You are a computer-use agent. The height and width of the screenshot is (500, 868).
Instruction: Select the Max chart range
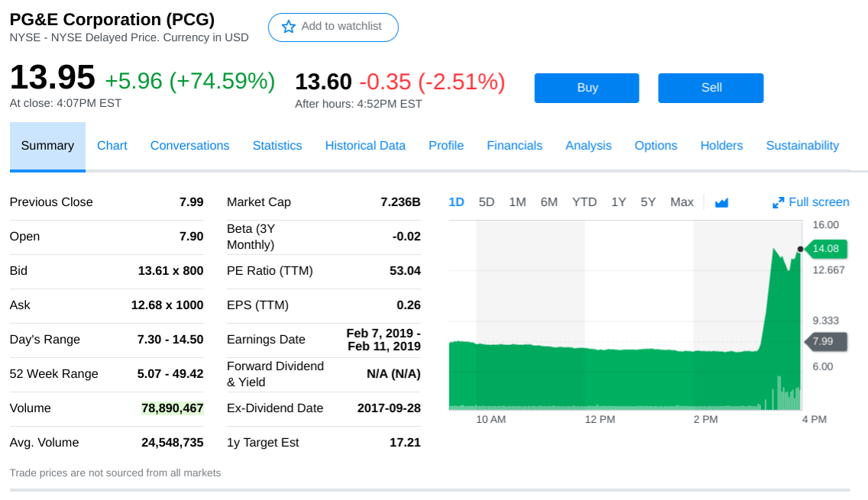pyautogui.click(x=682, y=202)
